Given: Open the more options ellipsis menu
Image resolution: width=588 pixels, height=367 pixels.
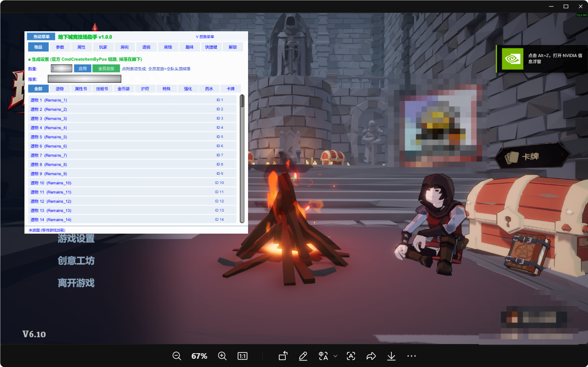Looking at the screenshot, I should click(x=412, y=356).
